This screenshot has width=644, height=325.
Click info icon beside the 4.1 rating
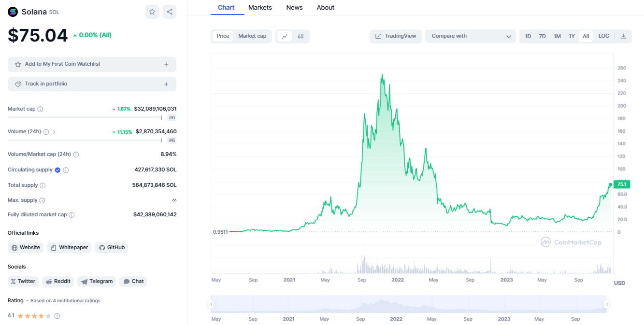(x=57, y=316)
